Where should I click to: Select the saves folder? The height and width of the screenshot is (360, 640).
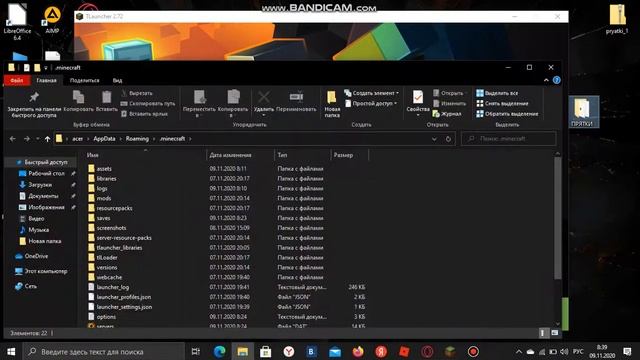pyautogui.click(x=103, y=218)
